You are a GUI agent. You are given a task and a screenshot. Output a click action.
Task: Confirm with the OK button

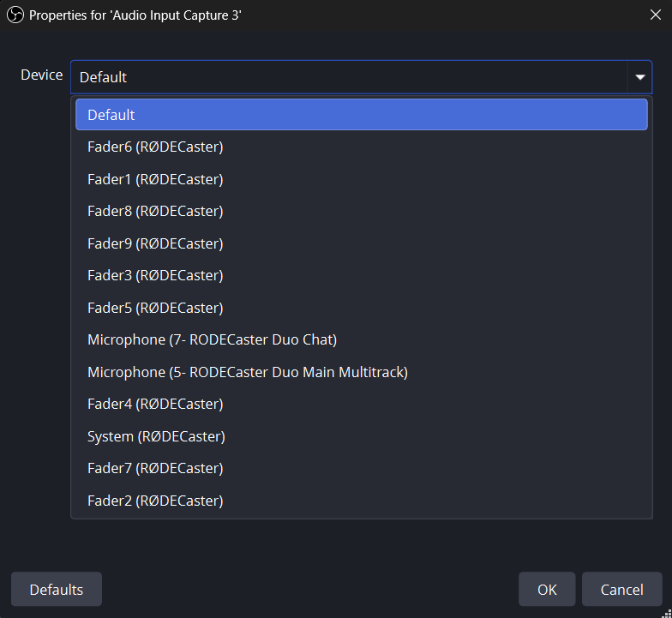pyautogui.click(x=547, y=590)
